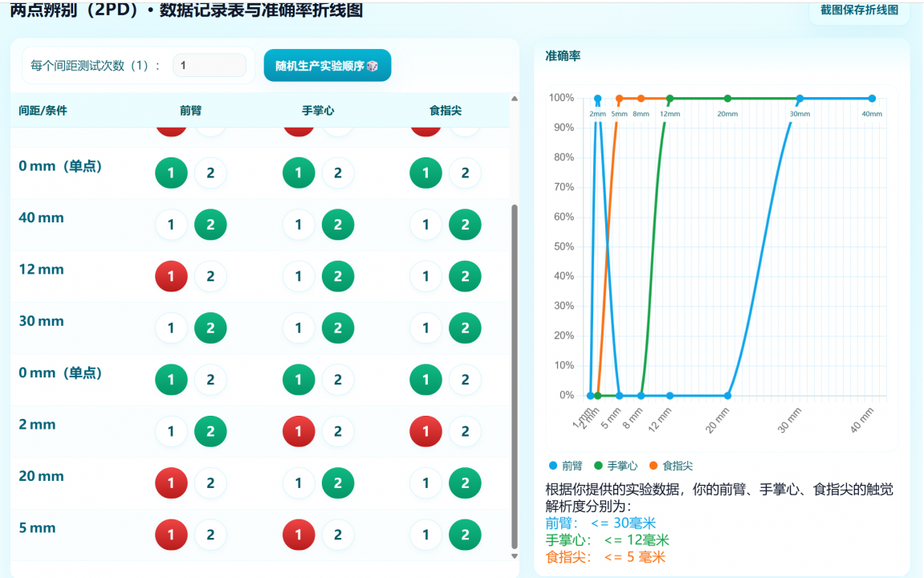Pick option 1 for 5 mm 食指尖

point(425,535)
